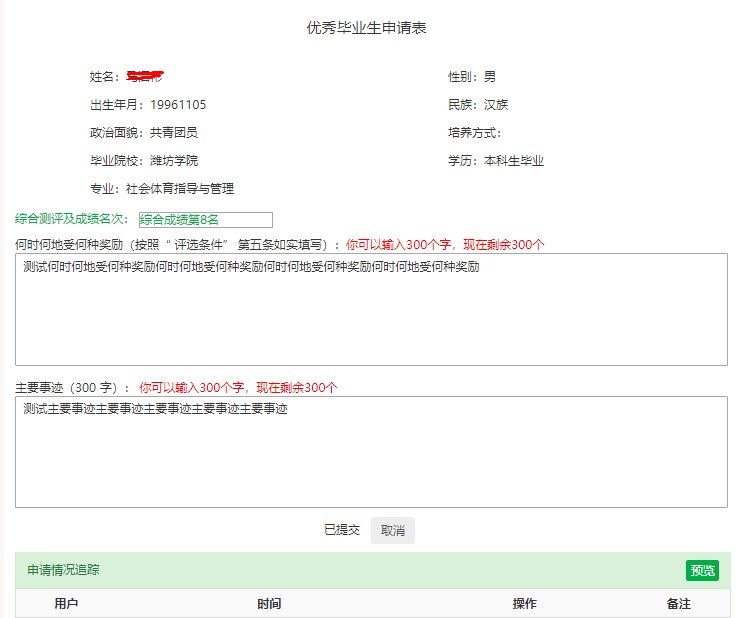Click the 备注 column header
Screen dimensions: 737x618
(x=678, y=604)
